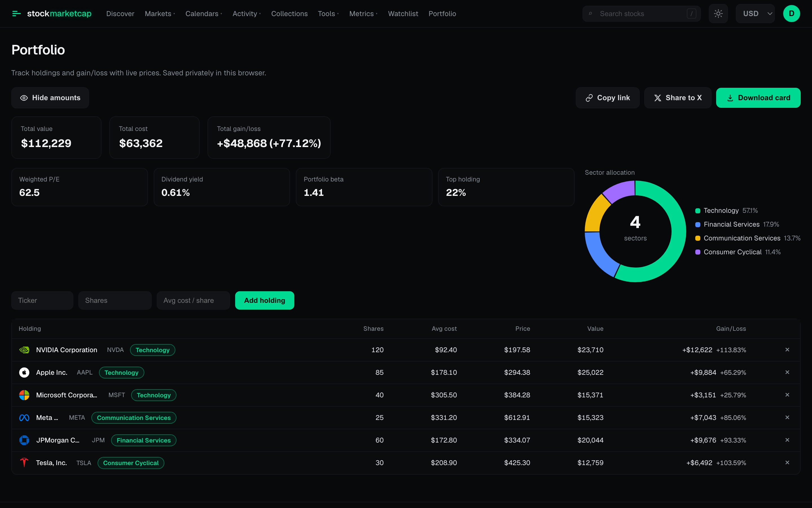Click JPMorgan's Financial Services tag
812x508 pixels.
click(144, 440)
